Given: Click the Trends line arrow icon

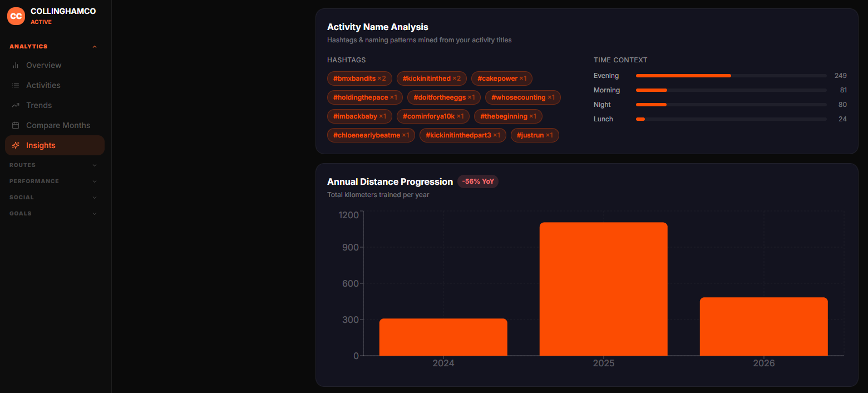Looking at the screenshot, I should point(16,105).
